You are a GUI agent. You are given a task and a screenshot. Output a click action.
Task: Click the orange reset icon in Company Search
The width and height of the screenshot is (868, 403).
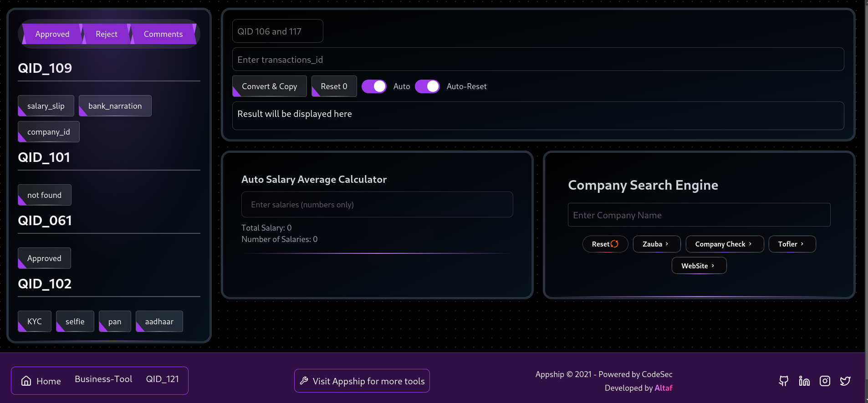[614, 244]
